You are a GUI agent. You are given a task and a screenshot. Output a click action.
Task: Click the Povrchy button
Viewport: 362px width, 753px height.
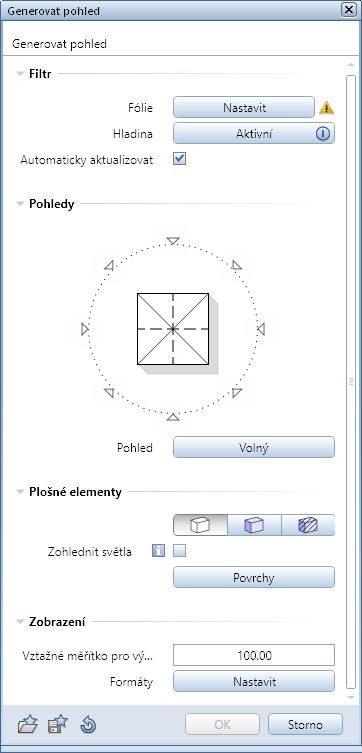pos(254,577)
